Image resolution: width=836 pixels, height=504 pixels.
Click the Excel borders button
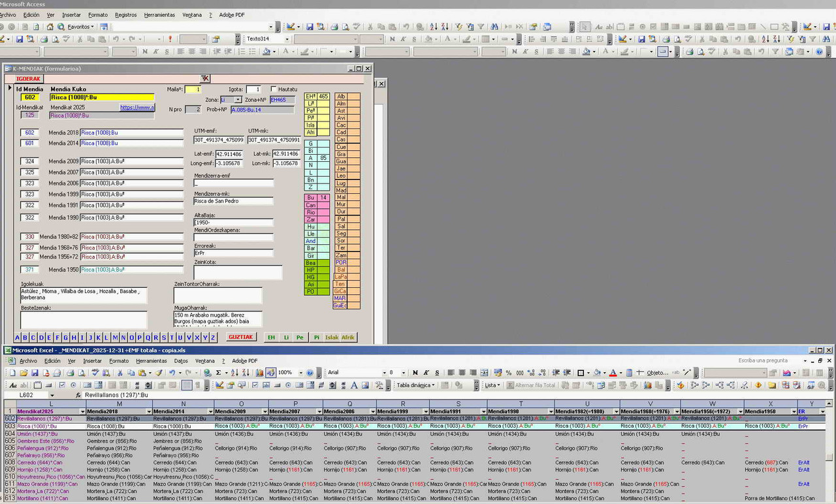(580, 373)
